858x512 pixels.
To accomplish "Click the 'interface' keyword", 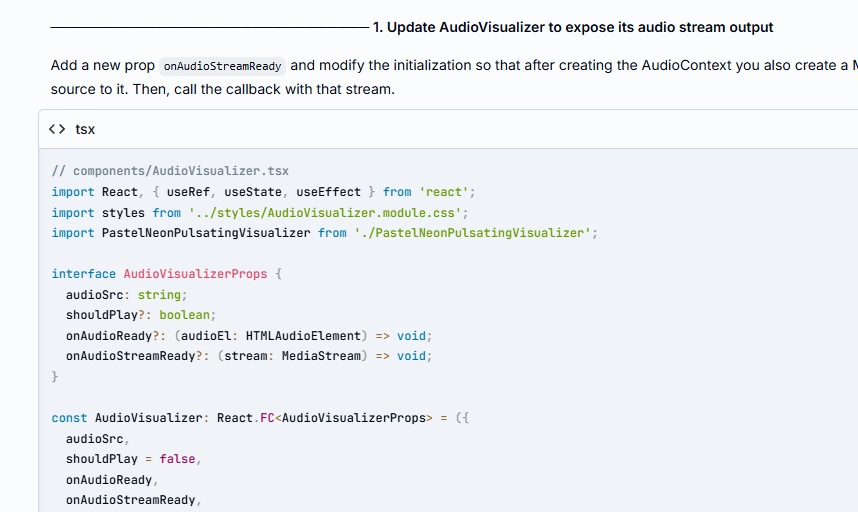I will tap(84, 274).
